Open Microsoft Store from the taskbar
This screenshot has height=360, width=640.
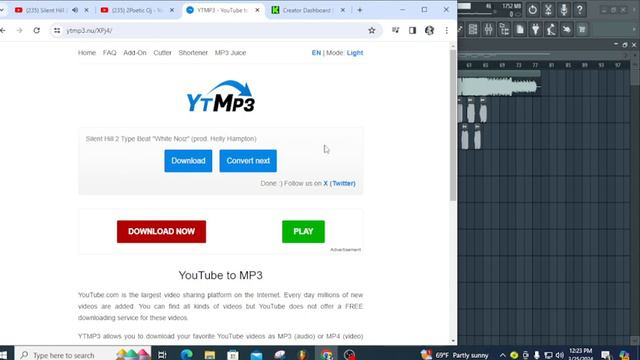[x=233, y=355]
